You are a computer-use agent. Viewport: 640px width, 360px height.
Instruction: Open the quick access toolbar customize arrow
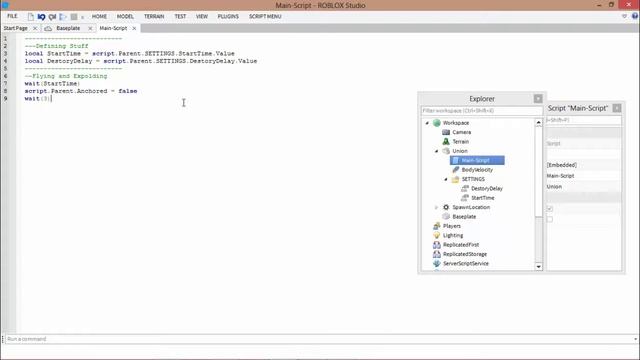[x=82, y=17]
